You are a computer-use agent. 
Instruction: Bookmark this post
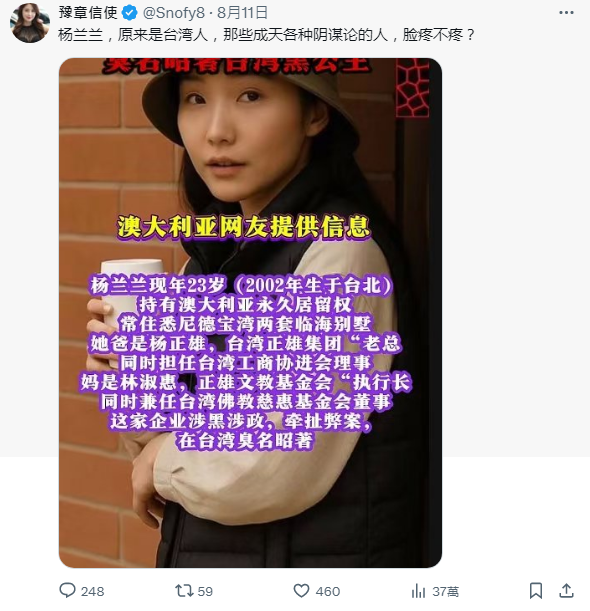coord(536,591)
